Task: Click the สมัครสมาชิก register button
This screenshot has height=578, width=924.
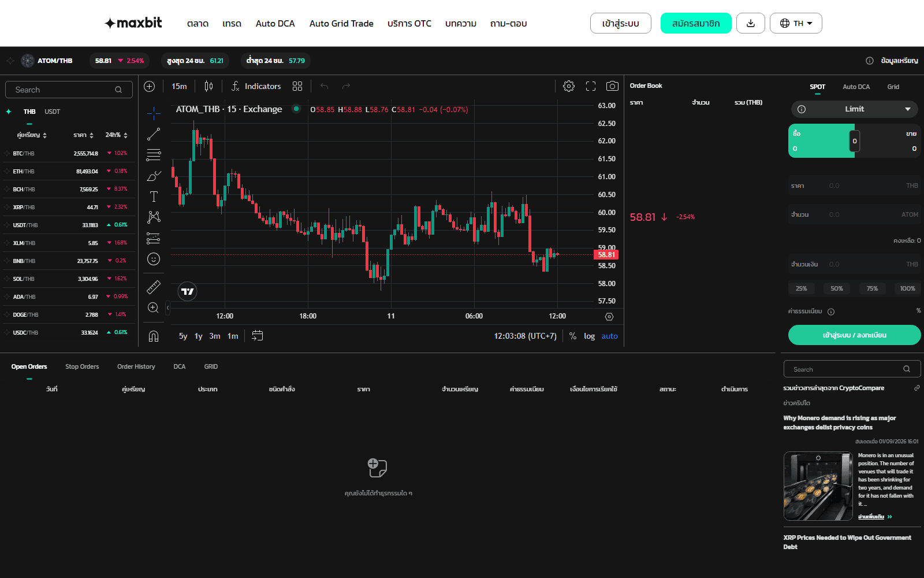Action: point(696,23)
